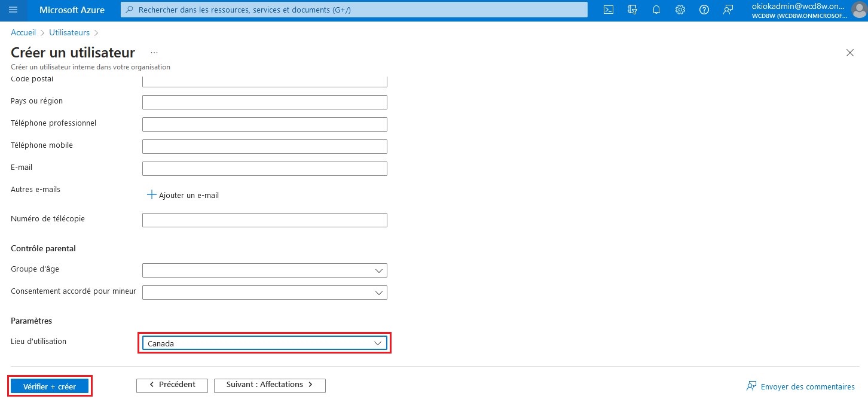
Task: Click the okiokadmin account name text
Action: (x=799, y=6)
